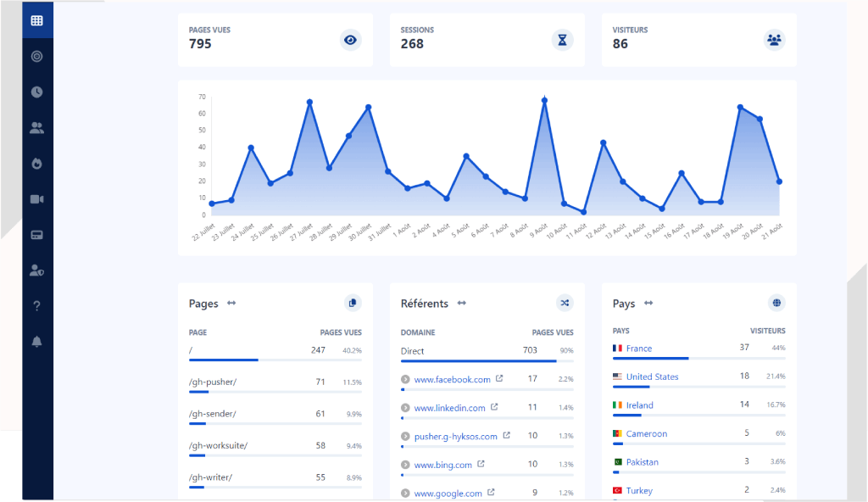The width and height of the screenshot is (868, 502).
Task: Click the Visiteurs 86 stat card
Action: [699, 40]
